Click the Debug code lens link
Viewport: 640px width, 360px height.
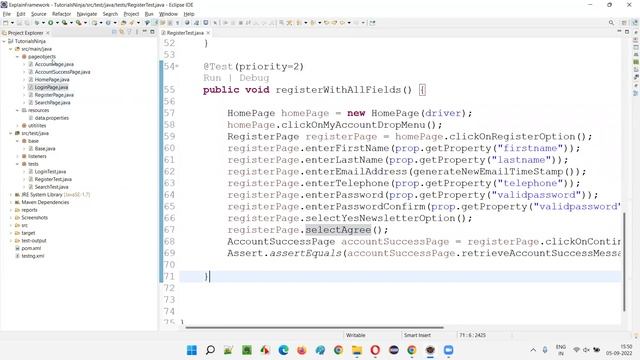pos(254,78)
